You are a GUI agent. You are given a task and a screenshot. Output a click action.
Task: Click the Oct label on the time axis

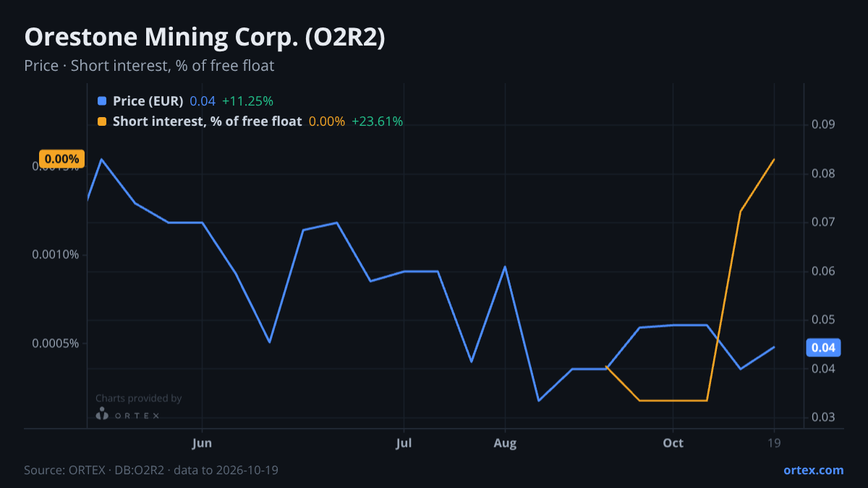tap(673, 443)
